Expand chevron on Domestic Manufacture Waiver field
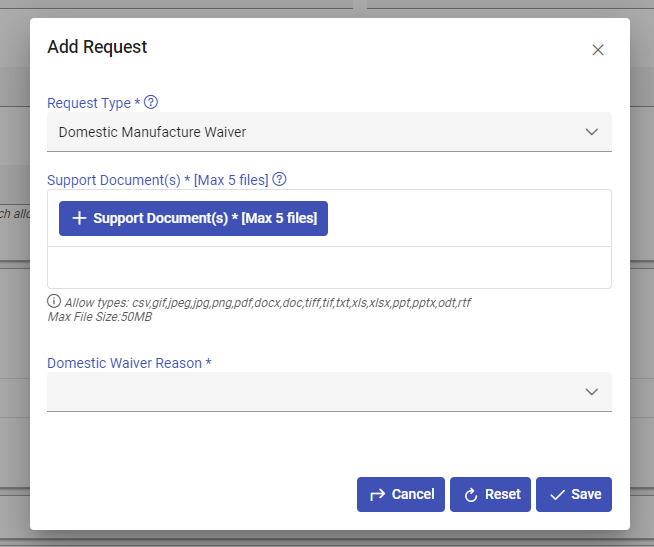 click(x=591, y=132)
